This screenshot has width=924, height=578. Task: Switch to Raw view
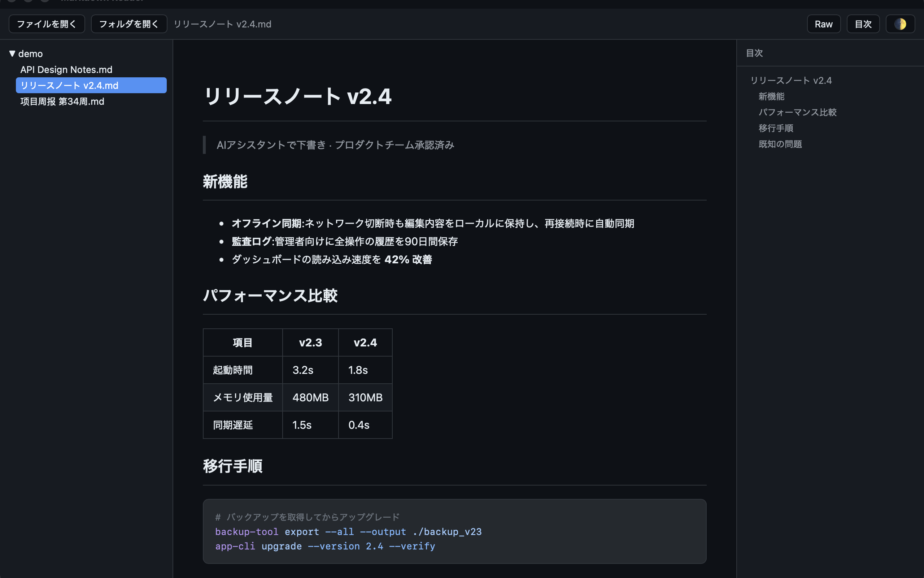point(824,24)
